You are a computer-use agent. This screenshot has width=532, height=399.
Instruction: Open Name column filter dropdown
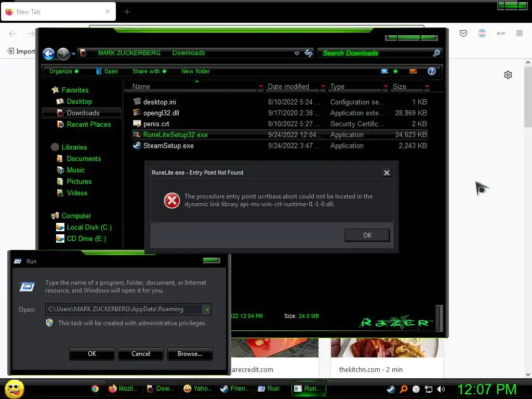[x=261, y=87]
